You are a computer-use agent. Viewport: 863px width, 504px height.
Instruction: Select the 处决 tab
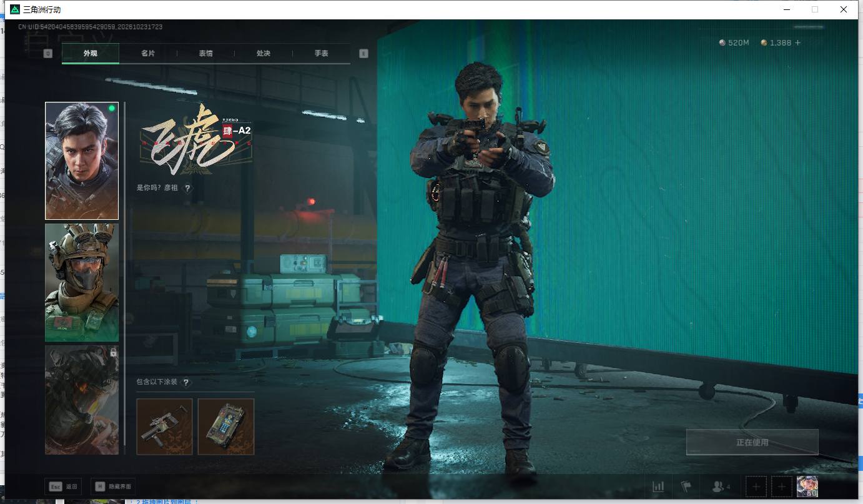click(264, 54)
